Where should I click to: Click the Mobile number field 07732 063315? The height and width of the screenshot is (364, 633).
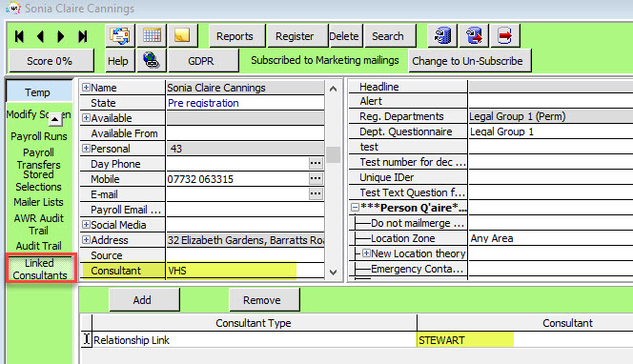(x=237, y=179)
